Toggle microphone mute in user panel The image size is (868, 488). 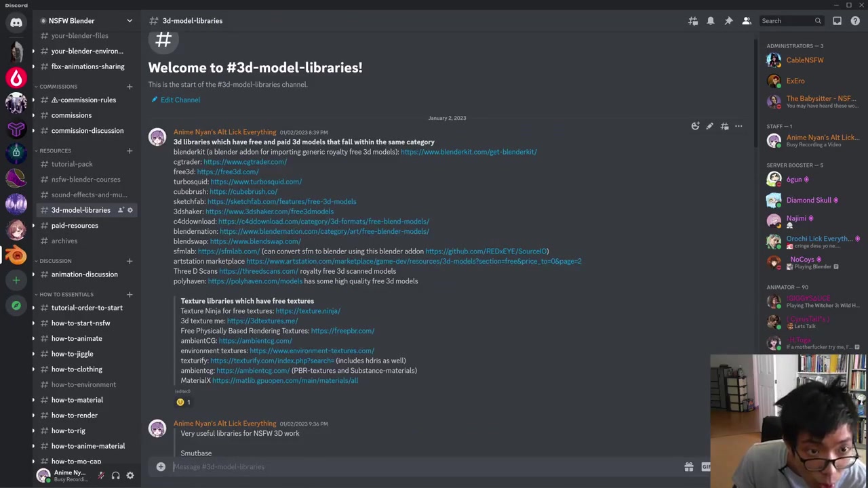pyautogui.click(x=100, y=476)
